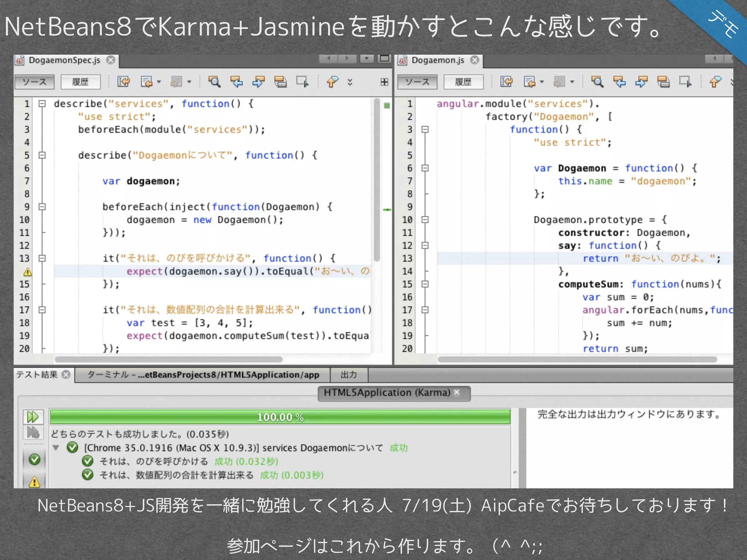This screenshot has width=747, height=560.
Task: Collapse code fold at line 5 in DogaemonSpec.js
Action: [42, 155]
